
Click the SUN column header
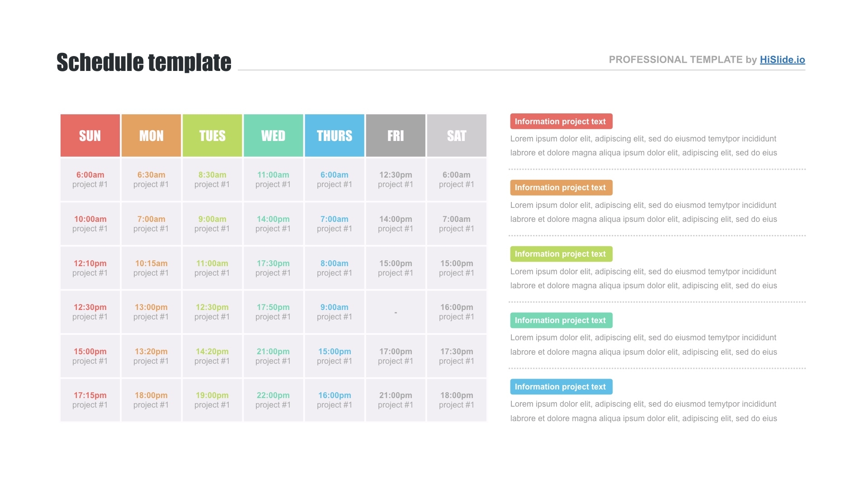tap(90, 135)
